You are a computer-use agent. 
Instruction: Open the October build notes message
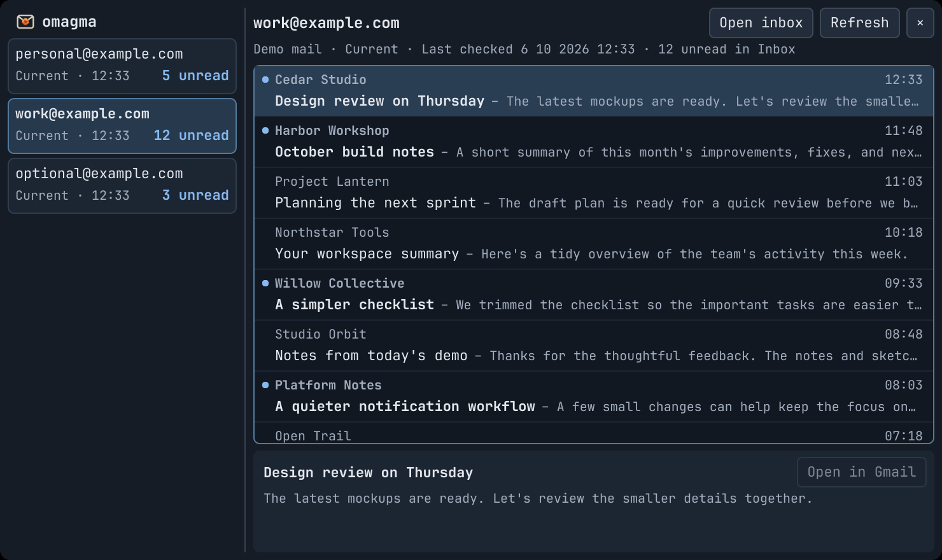pos(594,142)
